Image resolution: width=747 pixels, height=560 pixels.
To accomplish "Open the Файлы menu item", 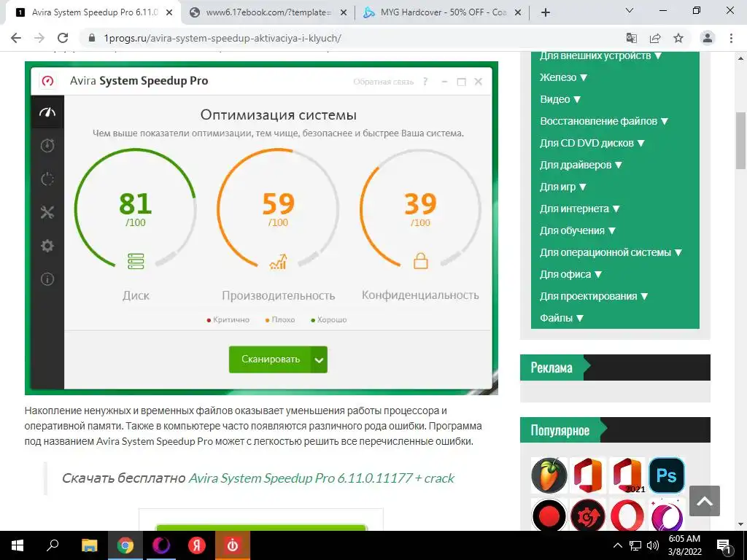I will click(x=561, y=319).
